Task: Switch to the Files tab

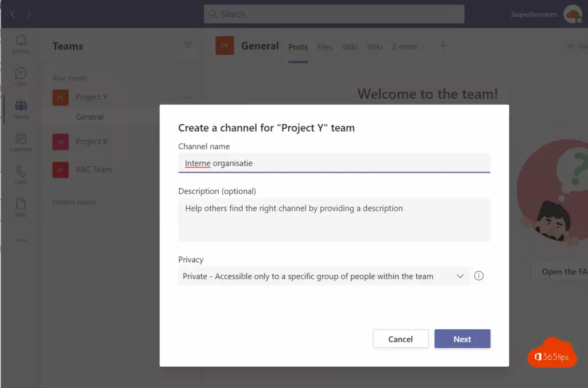Action: point(325,47)
